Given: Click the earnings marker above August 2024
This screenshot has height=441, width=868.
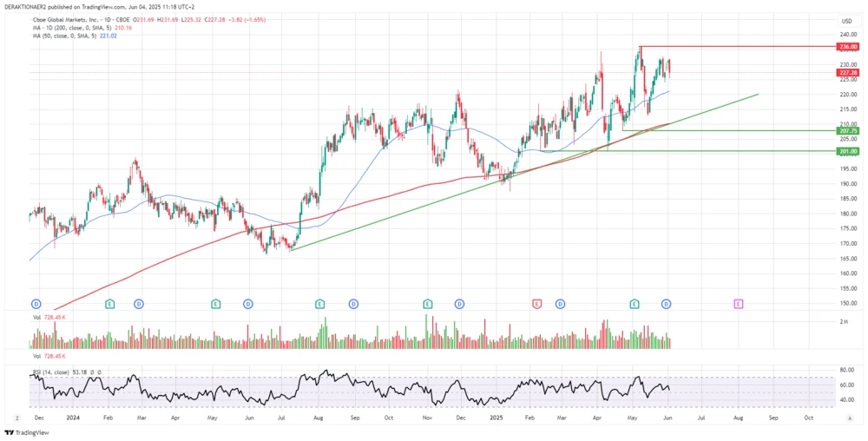Looking at the screenshot, I should (319, 304).
